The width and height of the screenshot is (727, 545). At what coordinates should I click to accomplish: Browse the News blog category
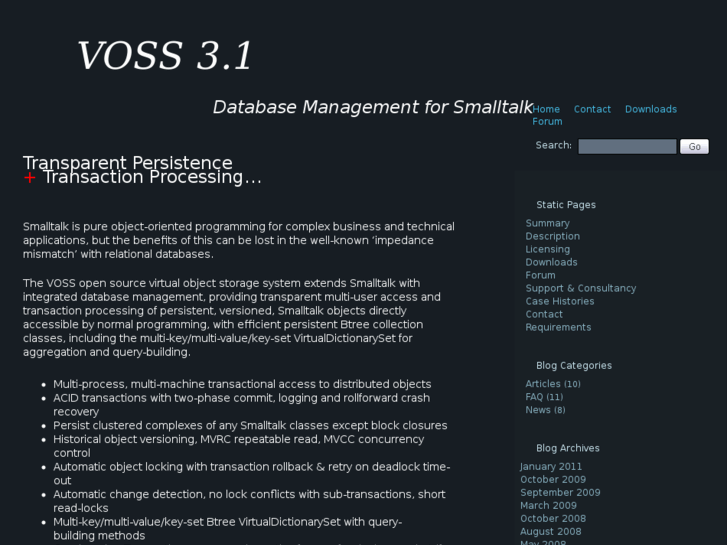(545, 410)
